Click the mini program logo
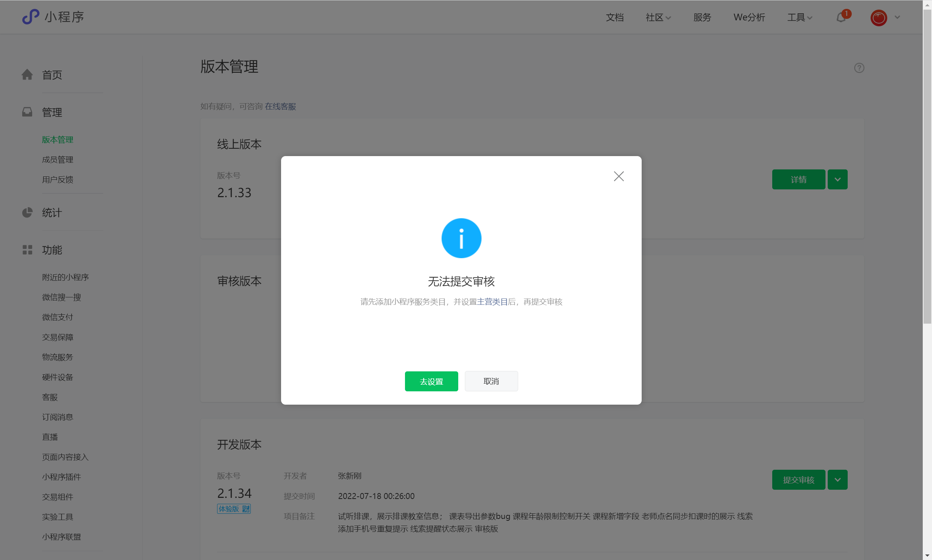This screenshot has width=932, height=560. [x=31, y=17]
